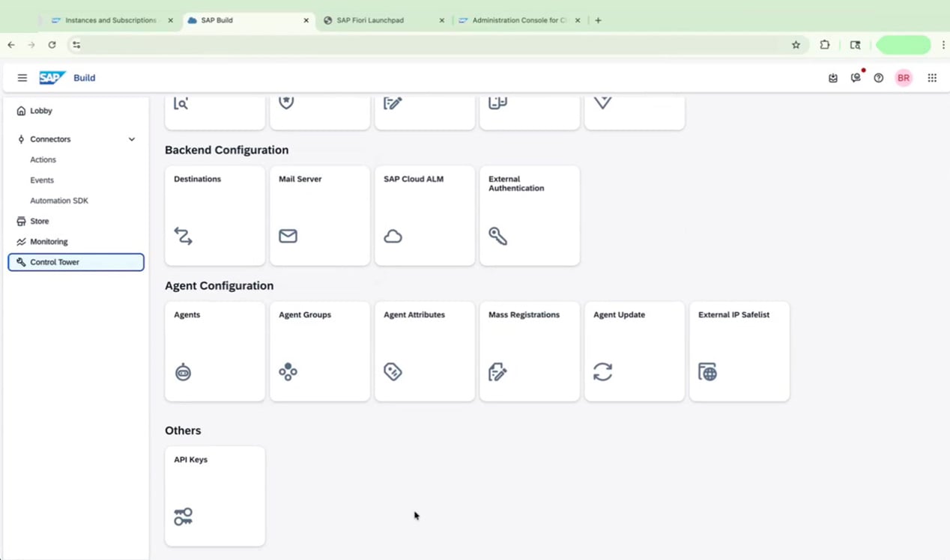Go back with browser back arrow
Viewport: 950px width, 560px height.
[11, 45]
